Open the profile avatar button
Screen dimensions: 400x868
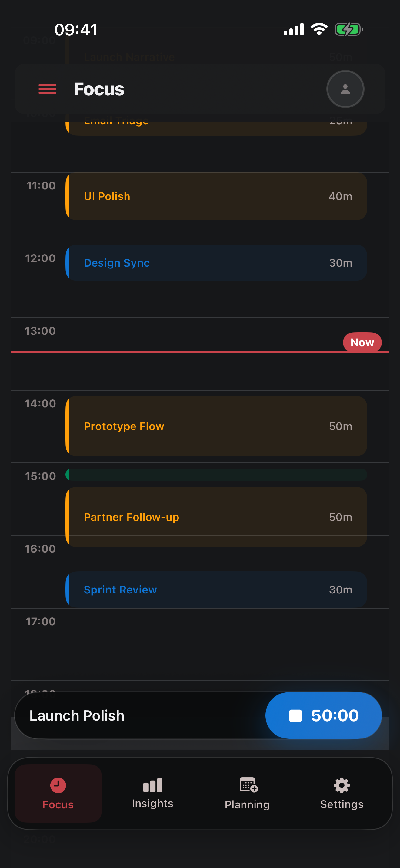345,89
